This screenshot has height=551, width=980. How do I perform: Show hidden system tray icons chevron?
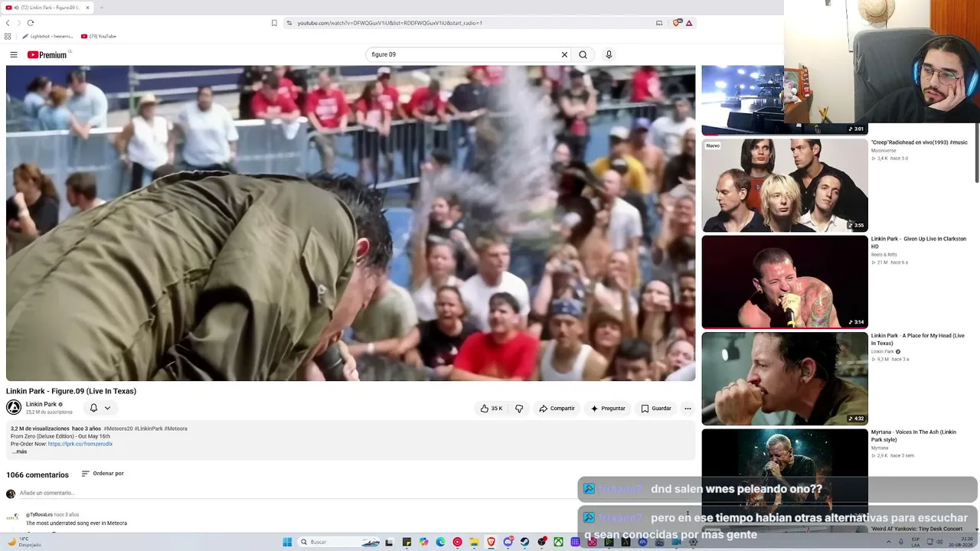889,542
